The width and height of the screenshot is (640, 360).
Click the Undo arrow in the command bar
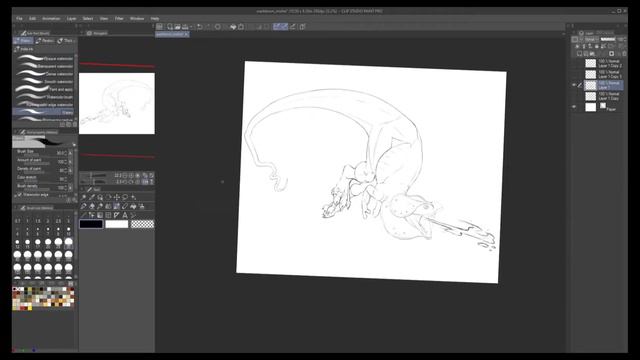click(200, 27)
